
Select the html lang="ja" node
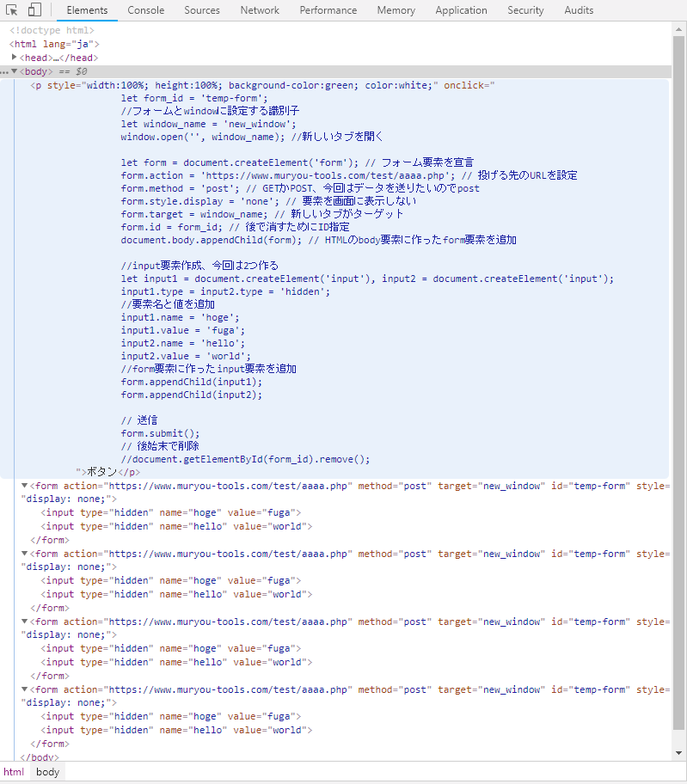pos(54,44)
